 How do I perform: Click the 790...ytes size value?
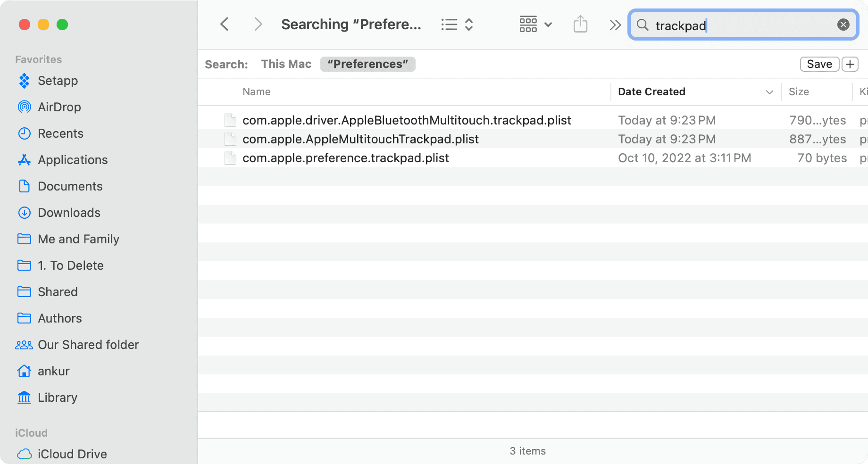[818, 120]
